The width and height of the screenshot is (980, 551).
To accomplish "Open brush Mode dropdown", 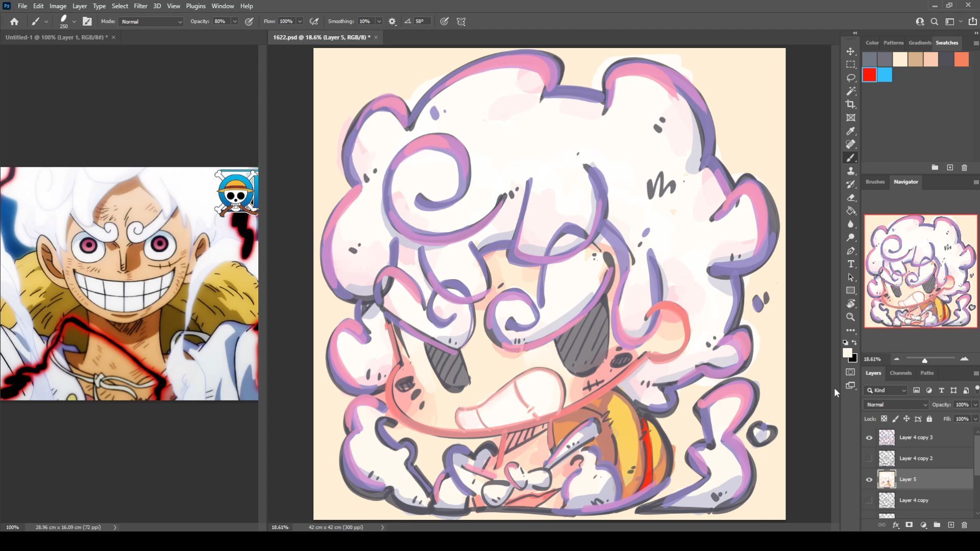I will click(151, 21).
